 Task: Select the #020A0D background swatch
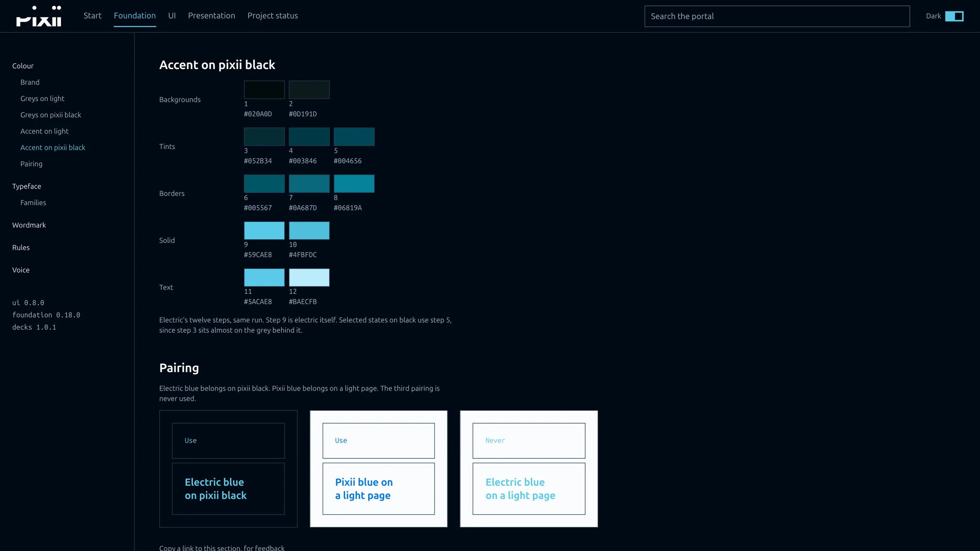[x=264, y=90]
